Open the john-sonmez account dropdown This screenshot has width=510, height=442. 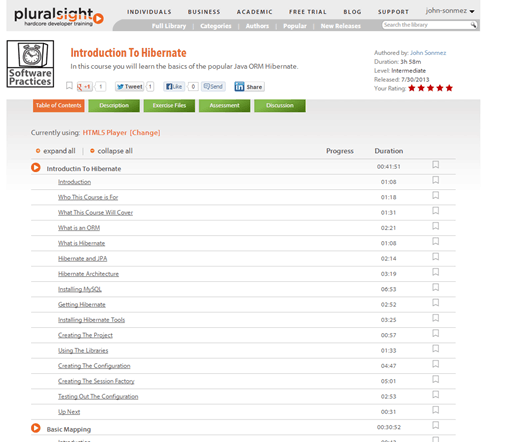coord(450,11)
